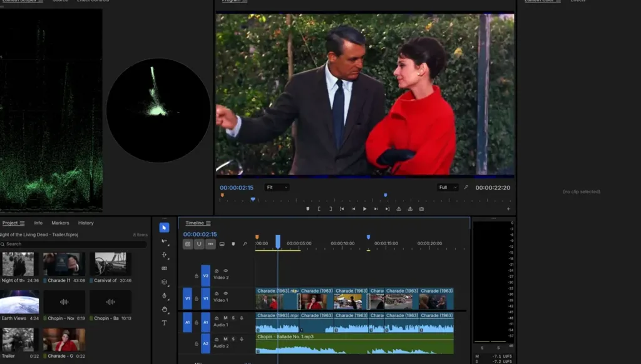Hide the Video 1 track output

click(x=225, y=293)
